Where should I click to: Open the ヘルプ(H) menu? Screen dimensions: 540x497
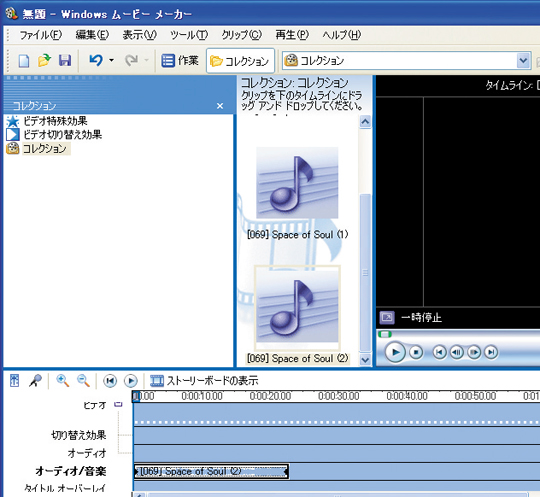click(342, 35)
